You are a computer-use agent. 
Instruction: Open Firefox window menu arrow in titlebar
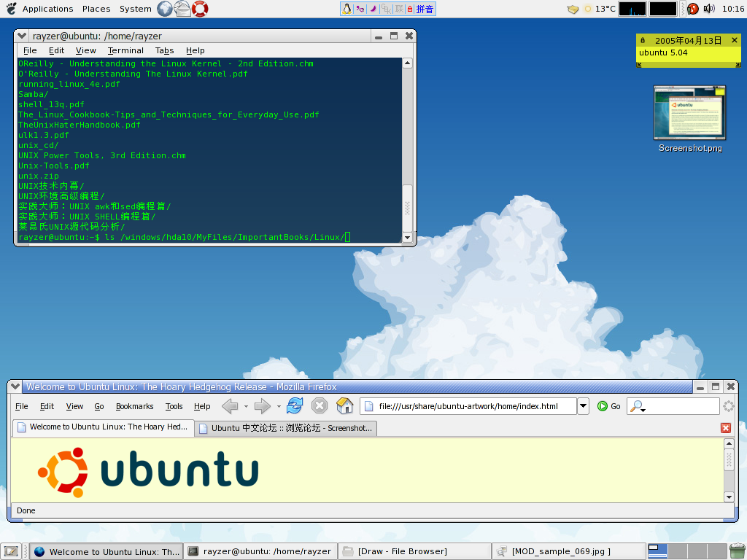pos(15,386)
